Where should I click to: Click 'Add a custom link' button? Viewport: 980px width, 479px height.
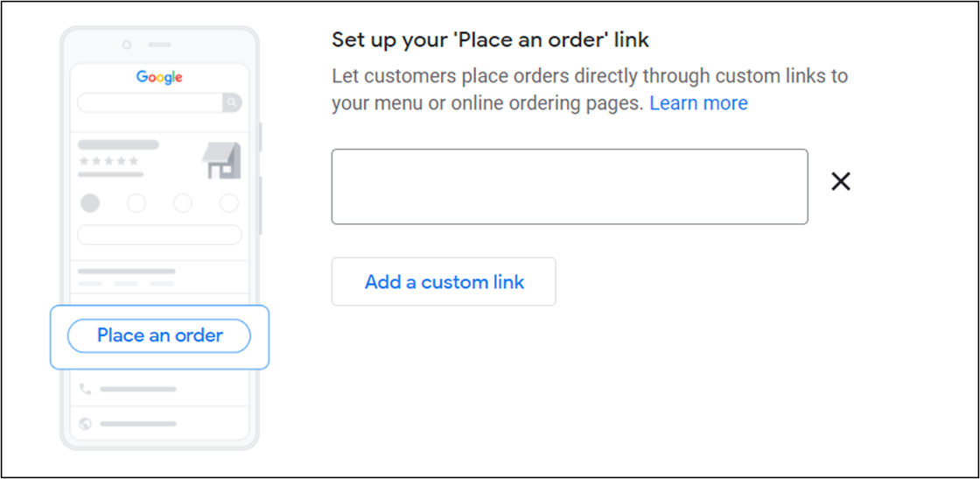click(444, 282)
